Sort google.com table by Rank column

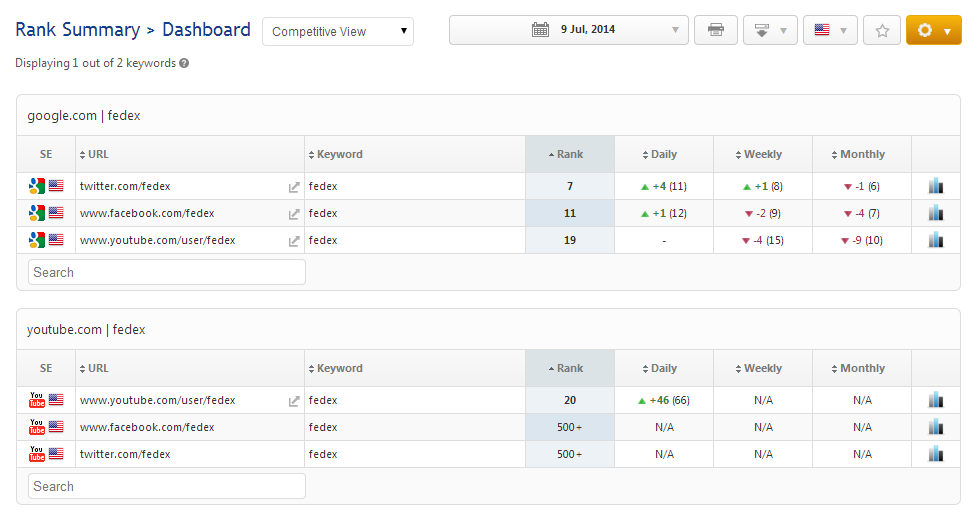[569, 154]
